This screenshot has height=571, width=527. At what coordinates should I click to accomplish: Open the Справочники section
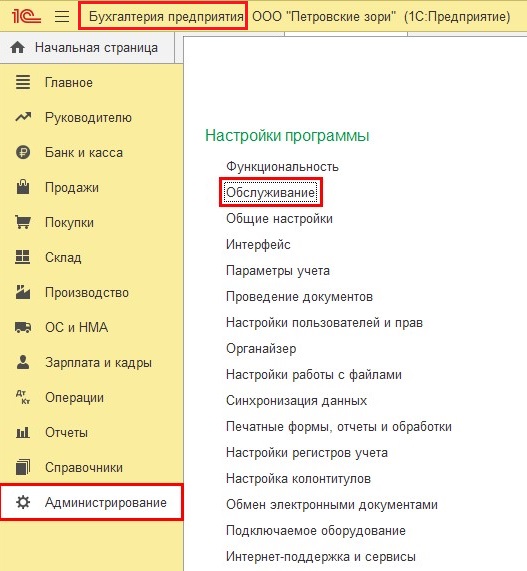[84, 468]
